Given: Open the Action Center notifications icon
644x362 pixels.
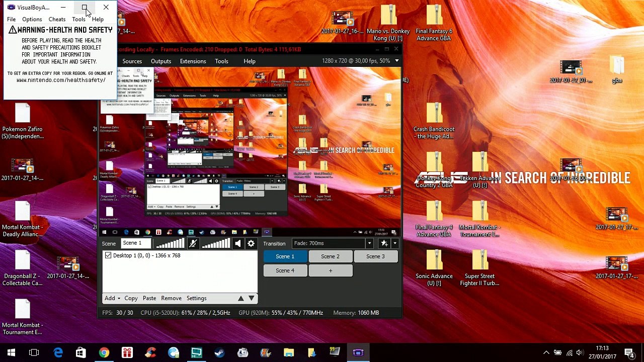Looking at the screenshot, I should 629,352.
